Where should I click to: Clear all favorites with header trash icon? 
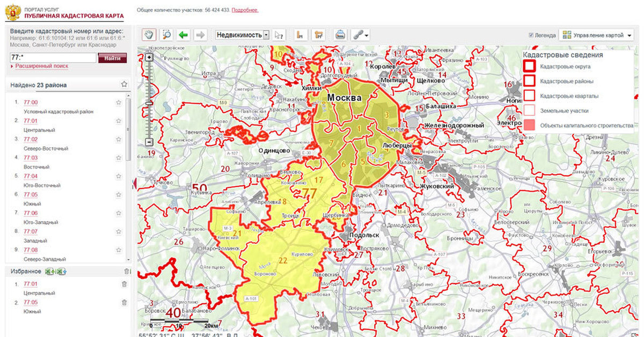[x=127, y=272]
